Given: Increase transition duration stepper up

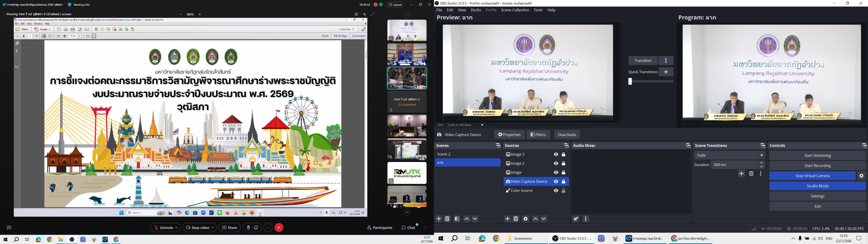Looking at the screenshot, I should (762, 163).
